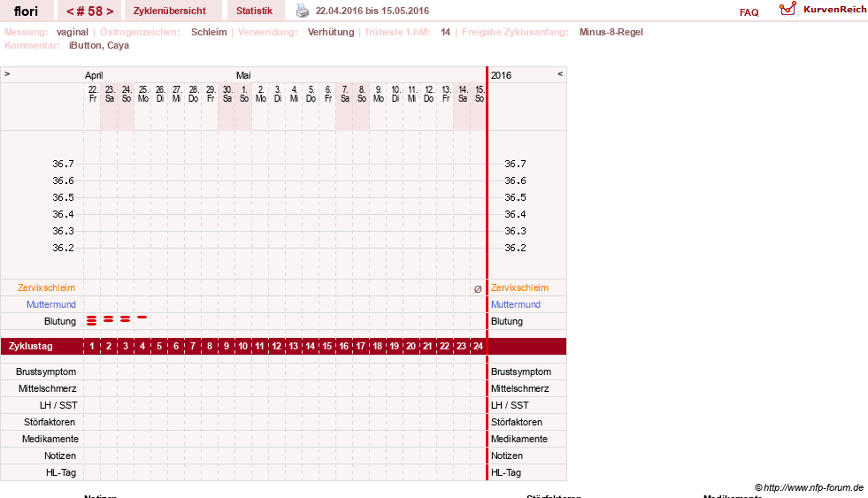
Task: Open the FAQ link
Action: point(749,12)
